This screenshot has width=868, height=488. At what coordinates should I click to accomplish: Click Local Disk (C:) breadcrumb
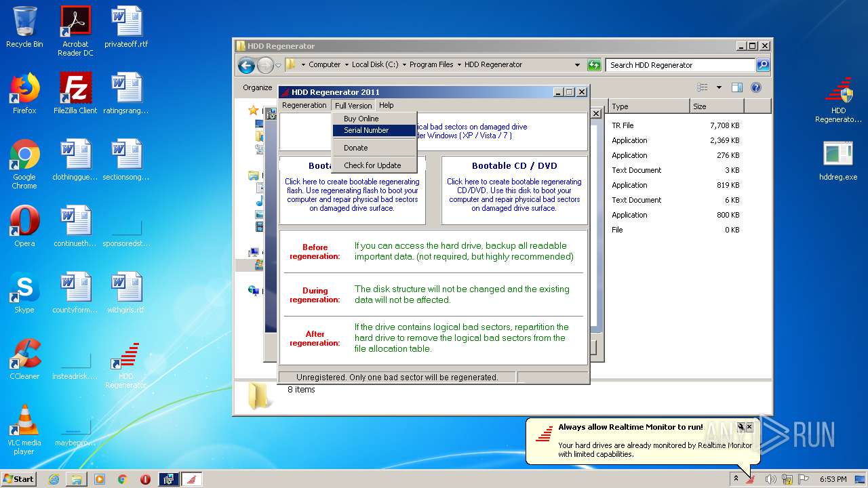tap(375, 65)
